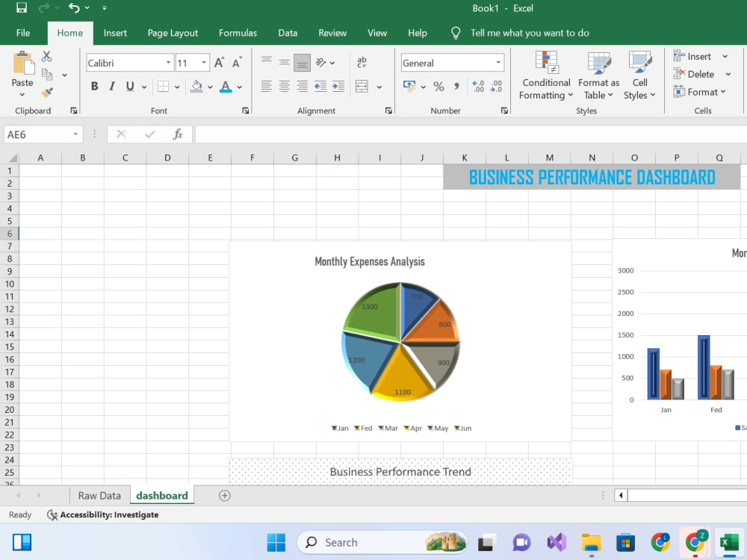Viewport: 747px width, 560px height.
Task: Open the General number format dropdown
Action: point(498,63)
